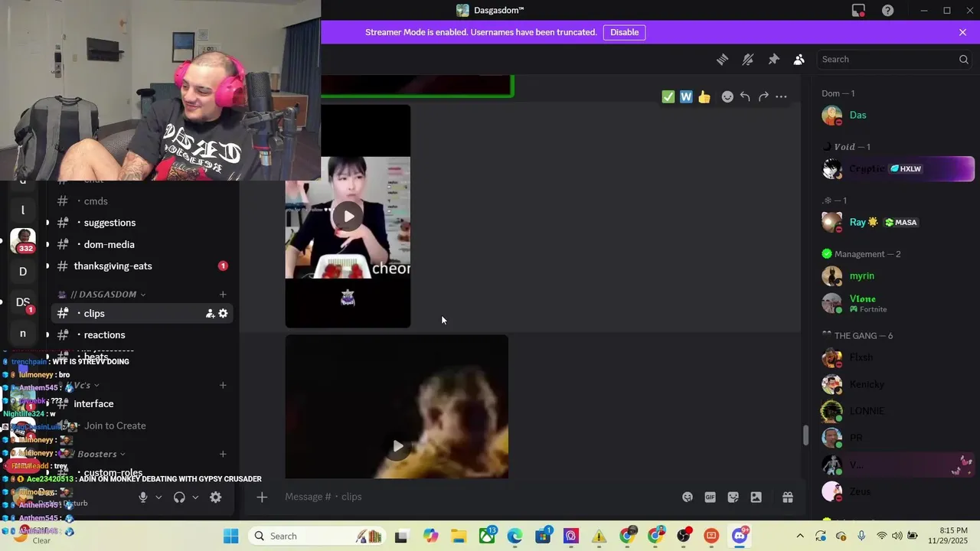Open the DS server icon

click(23, 302)
